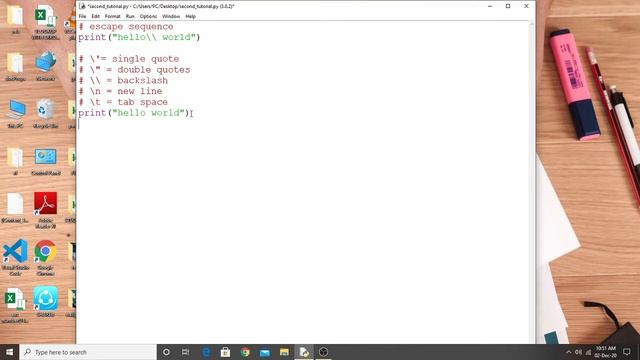Open Task View on the taskbar
The image size is (640, 360).
point(186,352)
